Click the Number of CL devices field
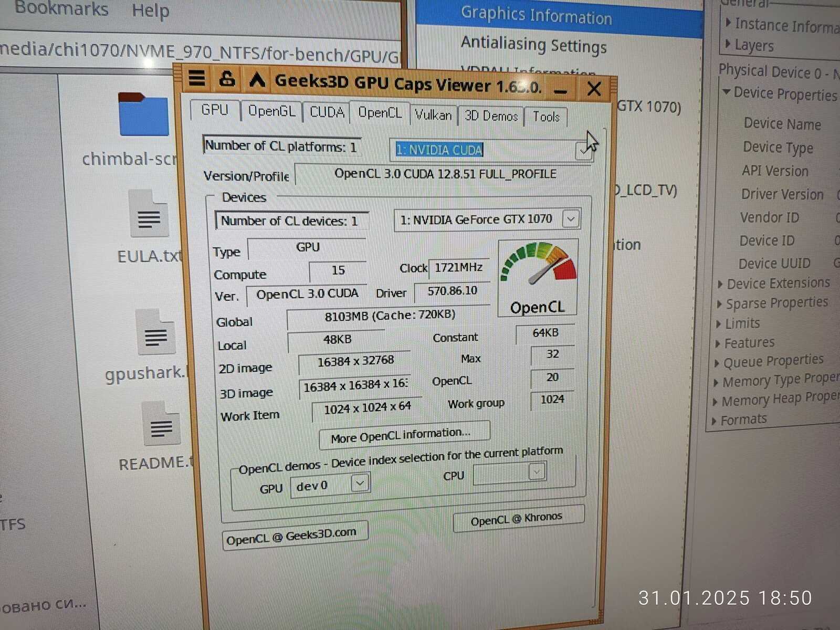The width and height of the screenshot is (840, 630). tap(291, 220)
